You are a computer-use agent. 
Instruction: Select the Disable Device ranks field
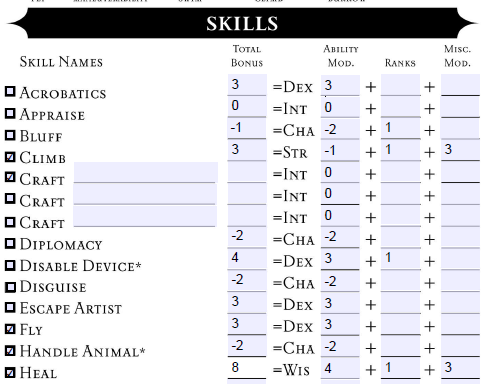click(x=400, y=259)
